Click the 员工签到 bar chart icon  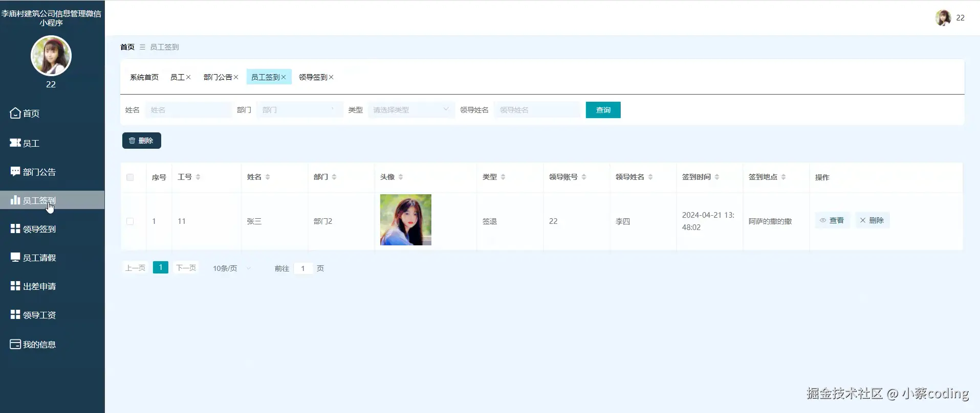click(15, 200)
